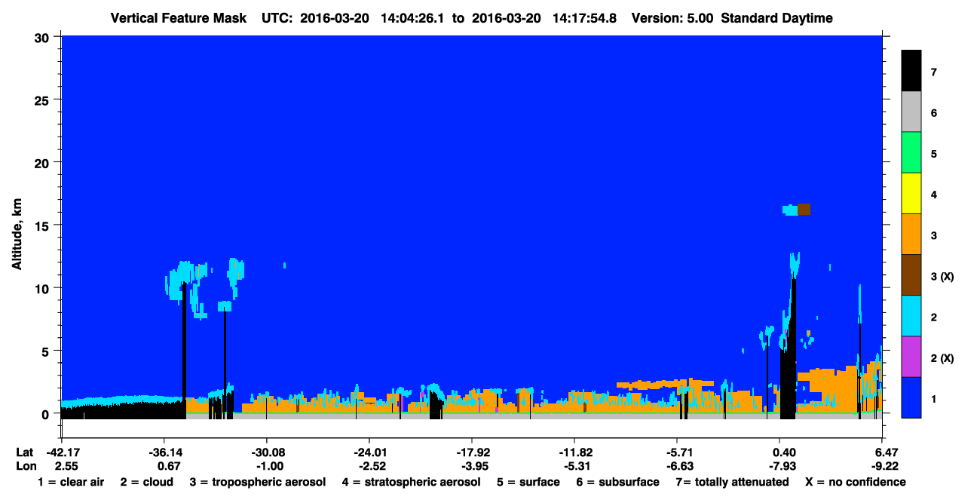Screen dimensions: 980x503
Task: Click the cyan color bar segment for class 2
Action: [x=911, y=316]
